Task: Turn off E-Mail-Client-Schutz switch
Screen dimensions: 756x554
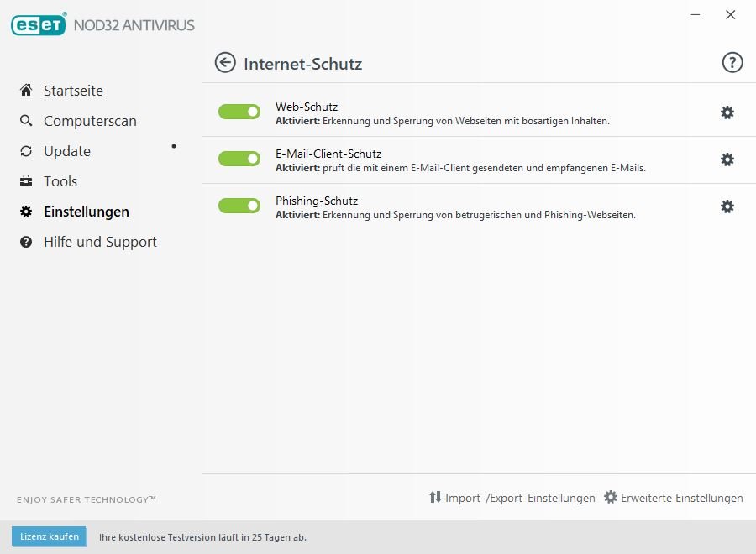Action: [x=239, y=159]
